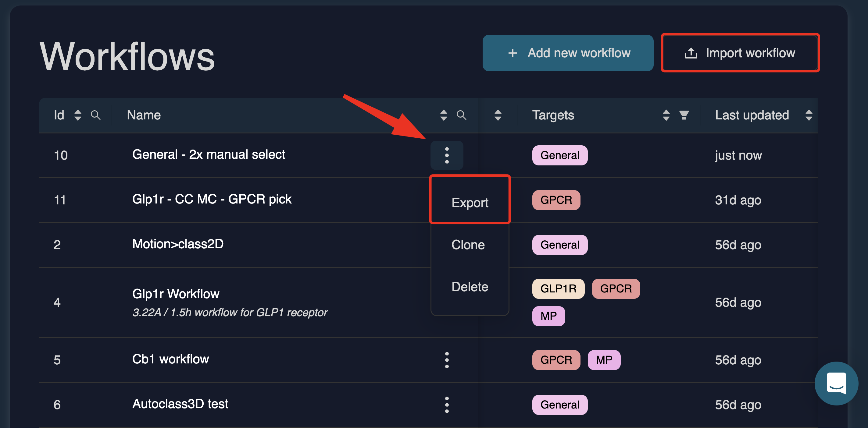Click Import workflow button
This screenshot has height=428, width=868.
click(x=740, y=53)
